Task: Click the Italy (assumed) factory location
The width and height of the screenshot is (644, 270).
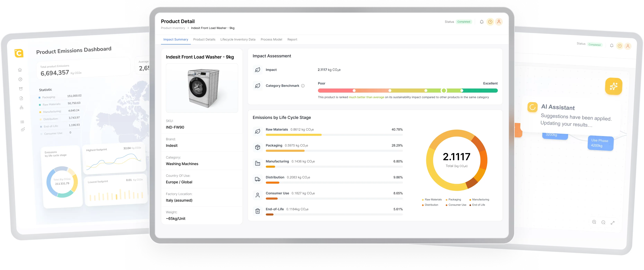Action: tap(179, 200)
